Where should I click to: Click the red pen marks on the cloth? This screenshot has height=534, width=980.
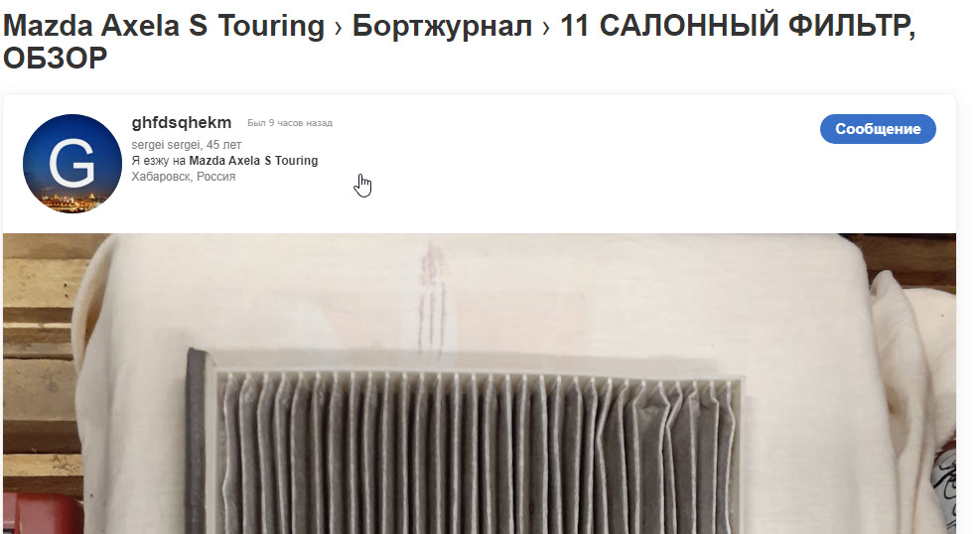(x=433, y=298)
